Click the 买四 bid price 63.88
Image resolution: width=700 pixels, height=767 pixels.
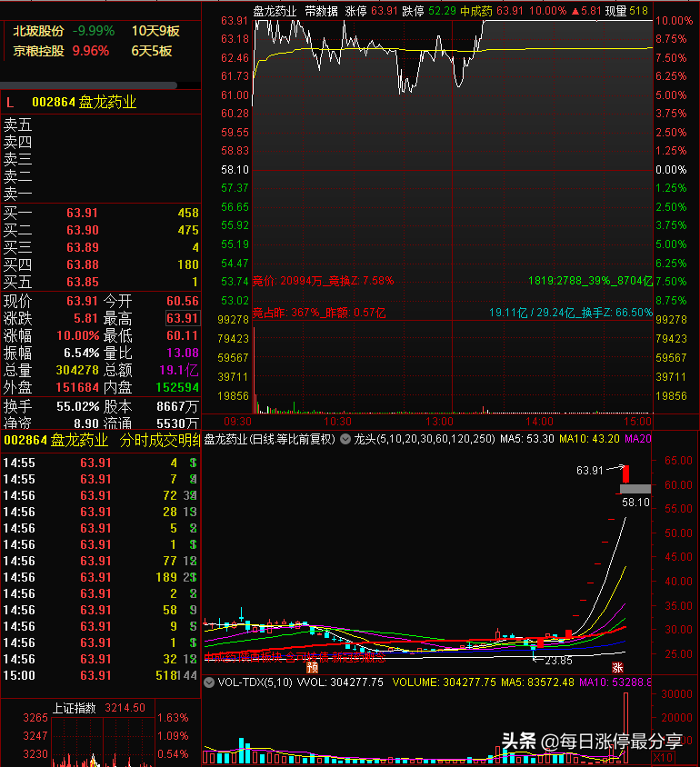coord(83,264)
